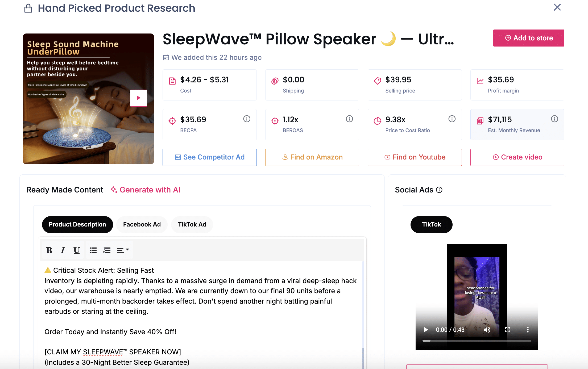Viewport: 588px width, 369px height.
Task: Click the Add to store button
Action: [x=528, y=38]
